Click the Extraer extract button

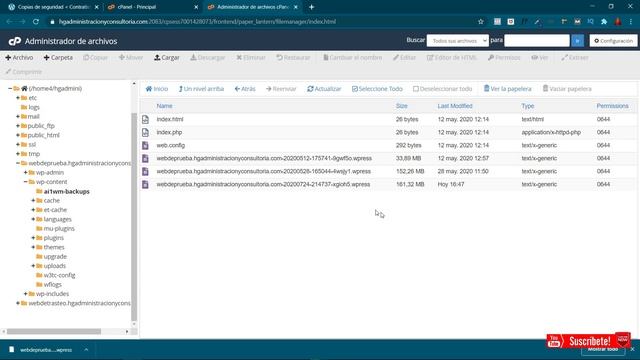point(574,58)
